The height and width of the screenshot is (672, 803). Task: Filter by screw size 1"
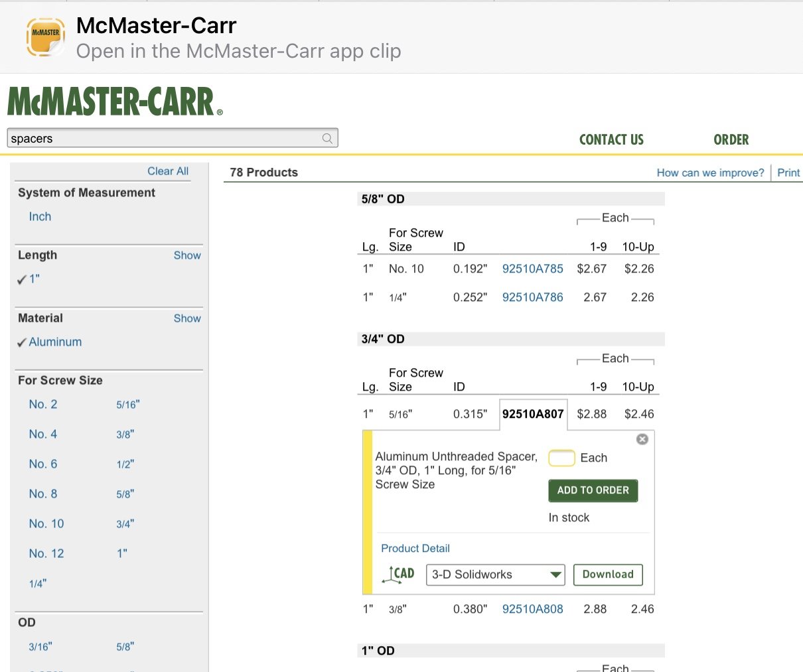click(122, 554)
